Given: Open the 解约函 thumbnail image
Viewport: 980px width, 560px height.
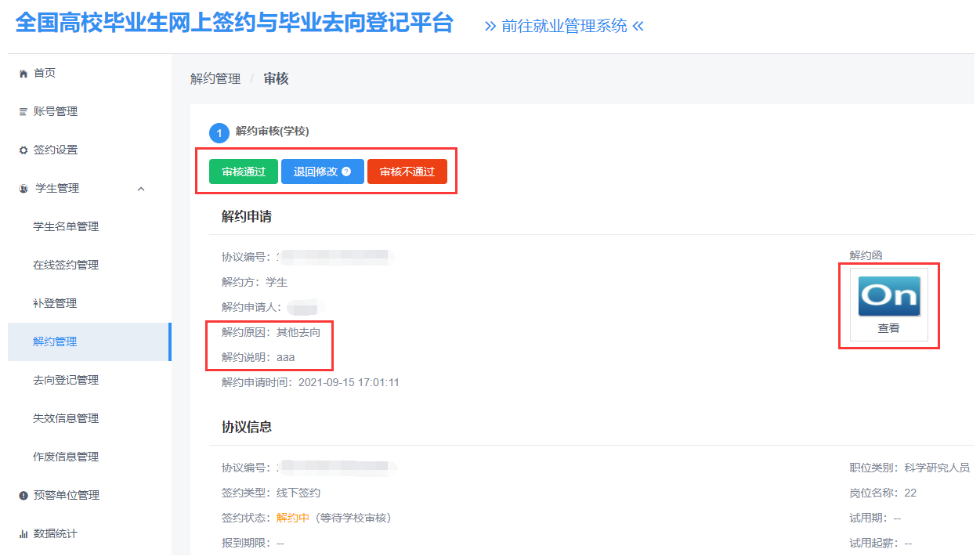Looking at the screenshot, I should [889, 296].
